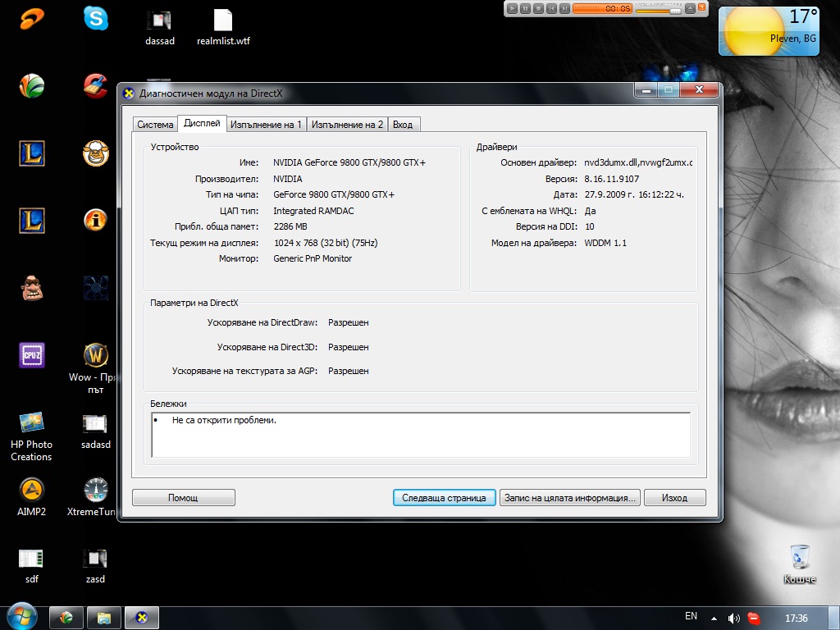Open the Изпълнение на 2 tab
Viewport: 840px width, 630px height.
point(347,125)
